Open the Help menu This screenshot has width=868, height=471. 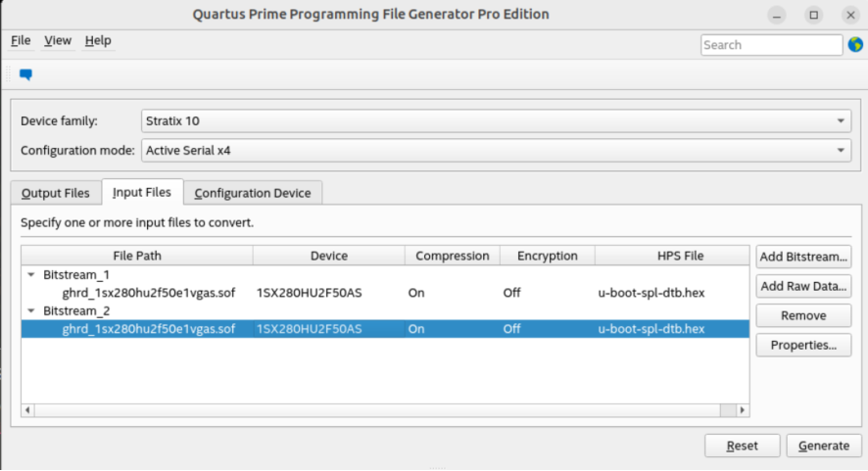tap(97, 41)
